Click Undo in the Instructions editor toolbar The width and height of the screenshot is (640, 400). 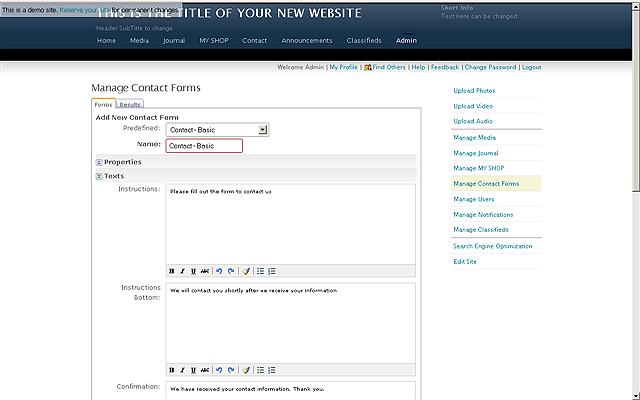(x=219, y=271)
